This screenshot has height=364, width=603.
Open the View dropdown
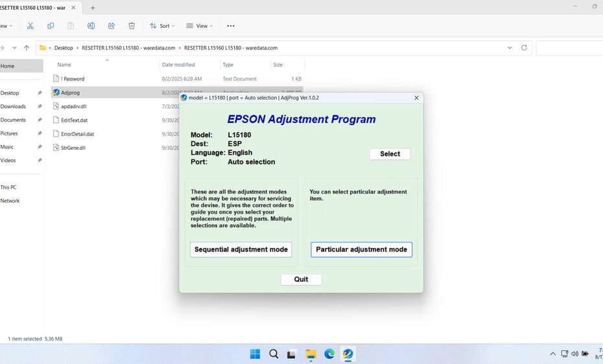(x=199, y=26)
